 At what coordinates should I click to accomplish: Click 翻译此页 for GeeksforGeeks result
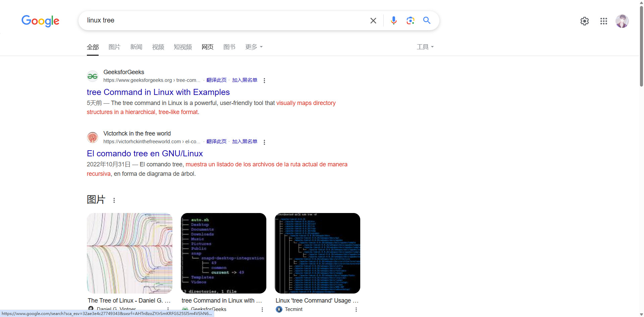pos(216,80)
